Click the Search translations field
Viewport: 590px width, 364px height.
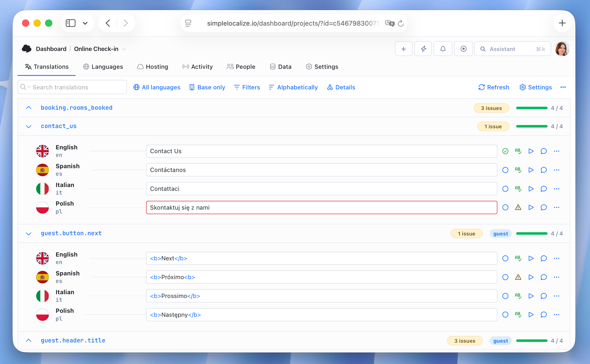[x=75, y=87]
